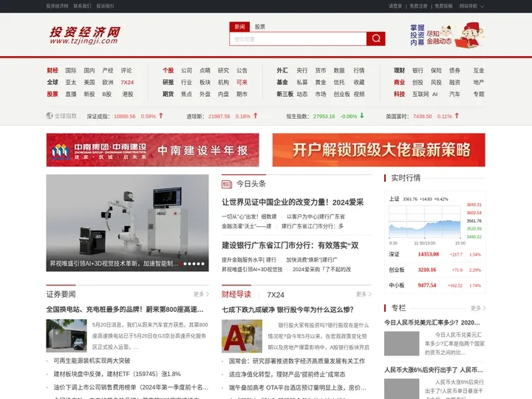Open 国常会 数字经济 news item

pos(296,361)
